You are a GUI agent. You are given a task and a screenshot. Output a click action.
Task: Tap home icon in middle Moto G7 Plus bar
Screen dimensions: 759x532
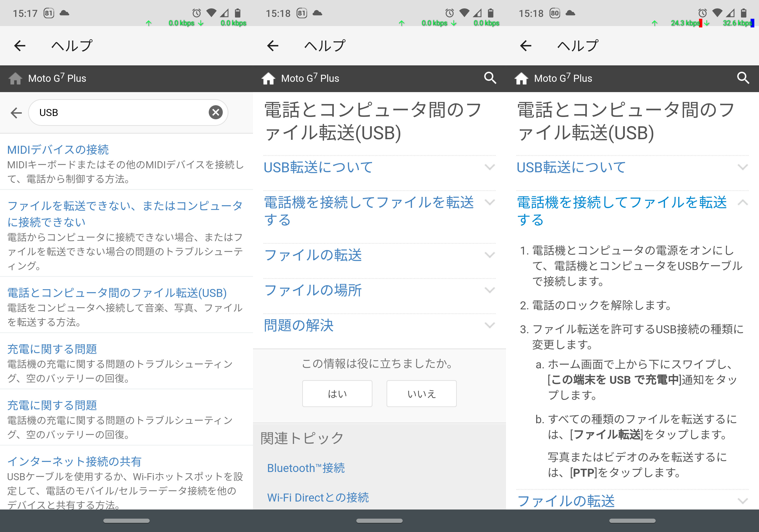[x=268, y=78]
